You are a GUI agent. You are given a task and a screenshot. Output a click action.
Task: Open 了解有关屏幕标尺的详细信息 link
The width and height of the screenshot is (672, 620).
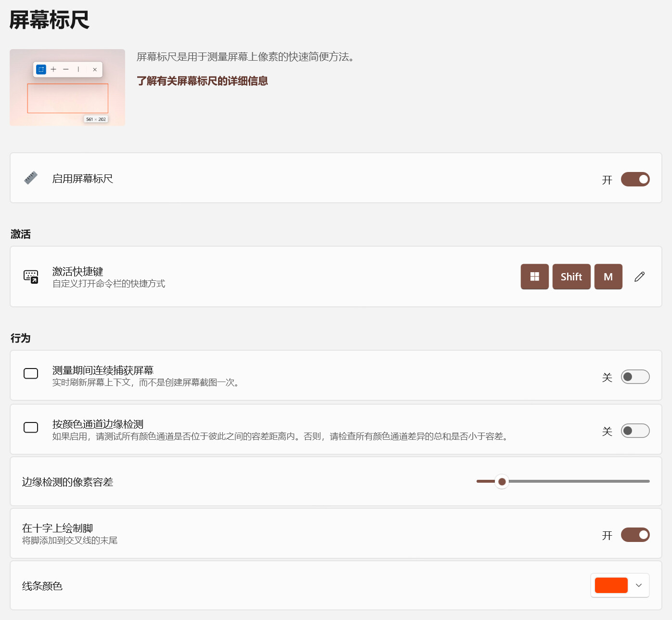[202, 81]
